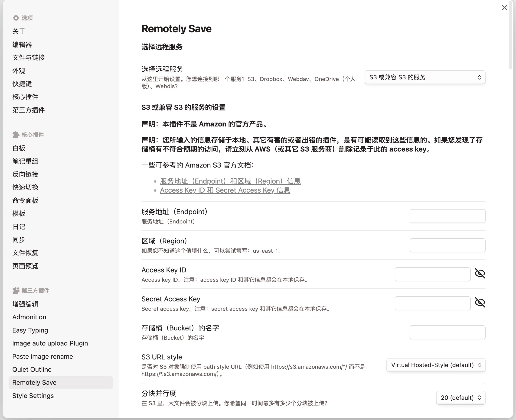The image size is (516, 420).
Task: Reveal the hidden Secret Access Key value
Action: coord(480,303)
